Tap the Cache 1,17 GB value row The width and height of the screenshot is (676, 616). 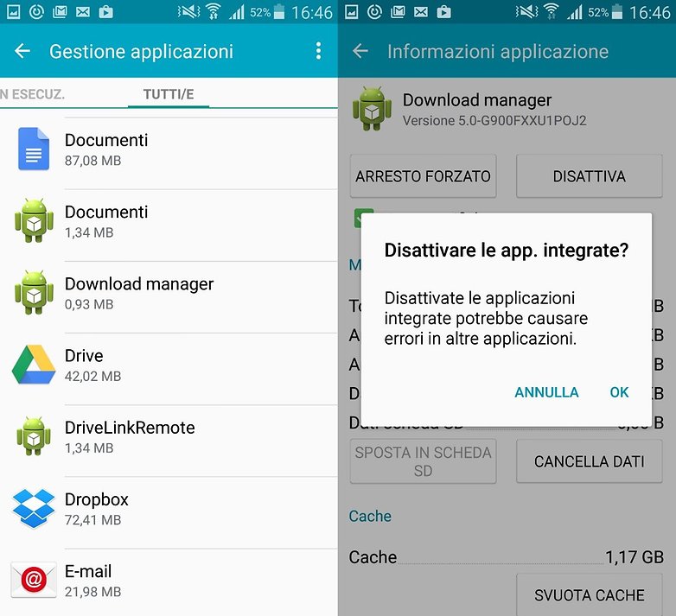pos(507,557)
